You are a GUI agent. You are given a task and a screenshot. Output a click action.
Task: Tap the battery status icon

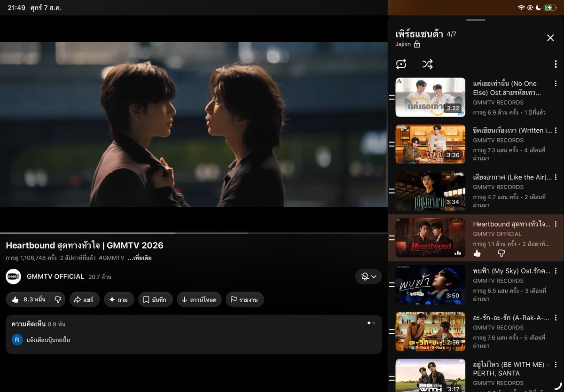[550, 8]
